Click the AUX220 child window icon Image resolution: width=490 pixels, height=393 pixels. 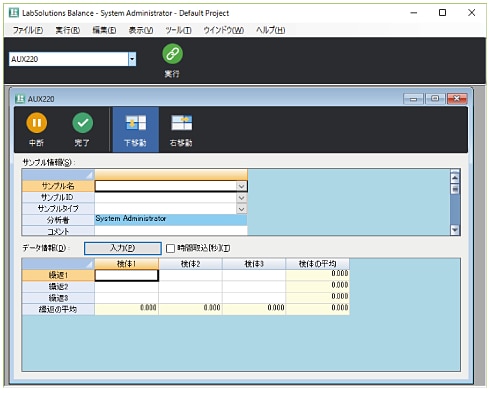20,99
